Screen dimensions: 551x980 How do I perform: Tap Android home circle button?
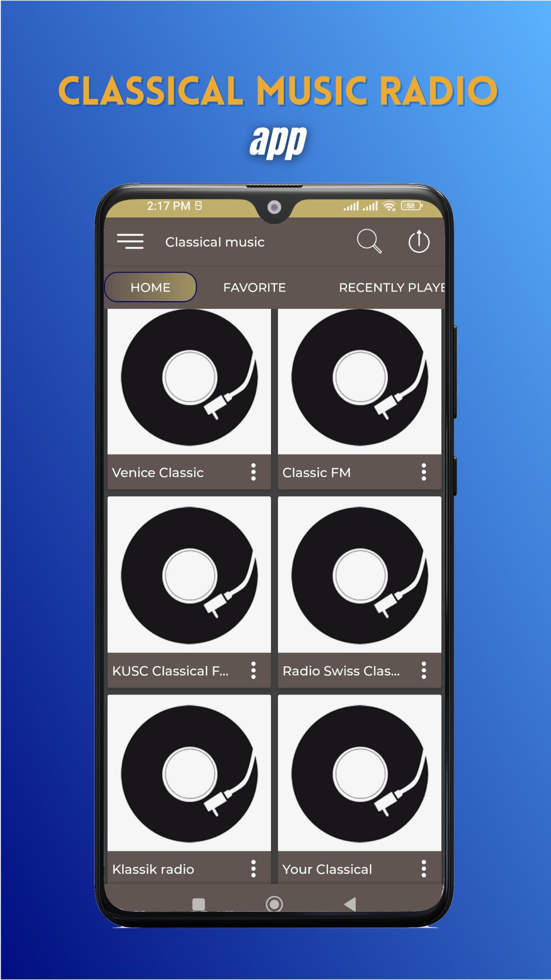(x=274, y=904)
